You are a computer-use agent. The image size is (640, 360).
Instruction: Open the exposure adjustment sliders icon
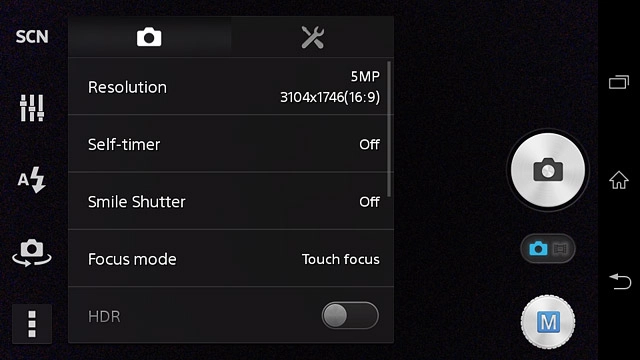point(32,108)
